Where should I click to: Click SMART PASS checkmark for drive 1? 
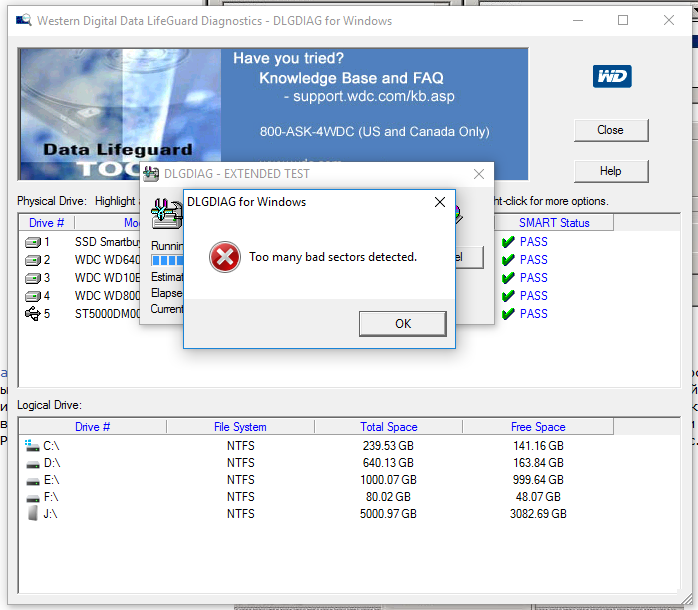pyautogui.click(x=508, y=242)
